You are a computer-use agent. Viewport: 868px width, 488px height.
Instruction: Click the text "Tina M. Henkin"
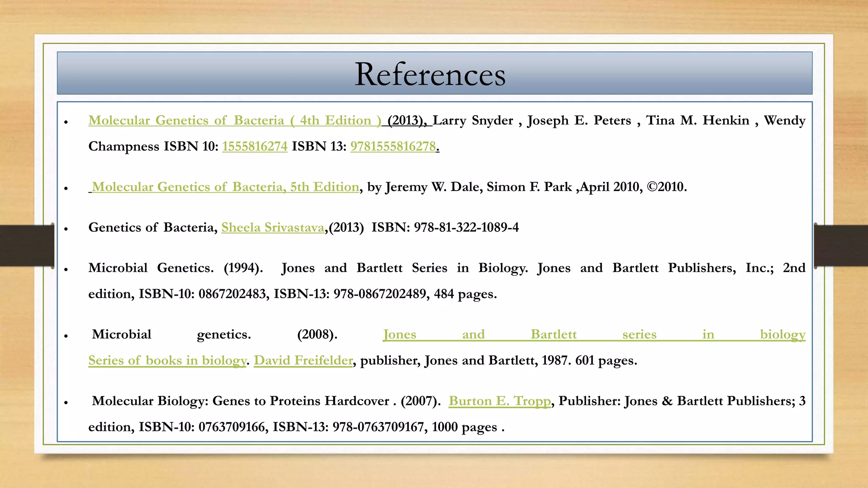[698, 120]
